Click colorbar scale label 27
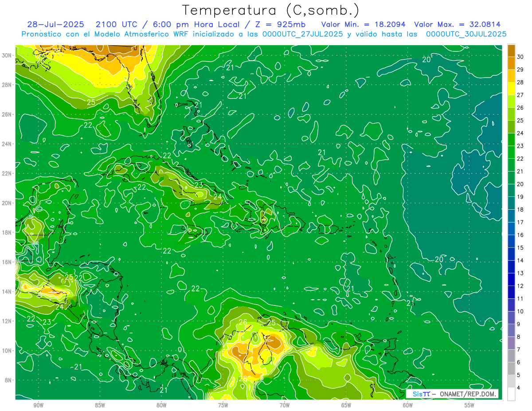This screenshot has height=411, width=532. coord(520,95)
